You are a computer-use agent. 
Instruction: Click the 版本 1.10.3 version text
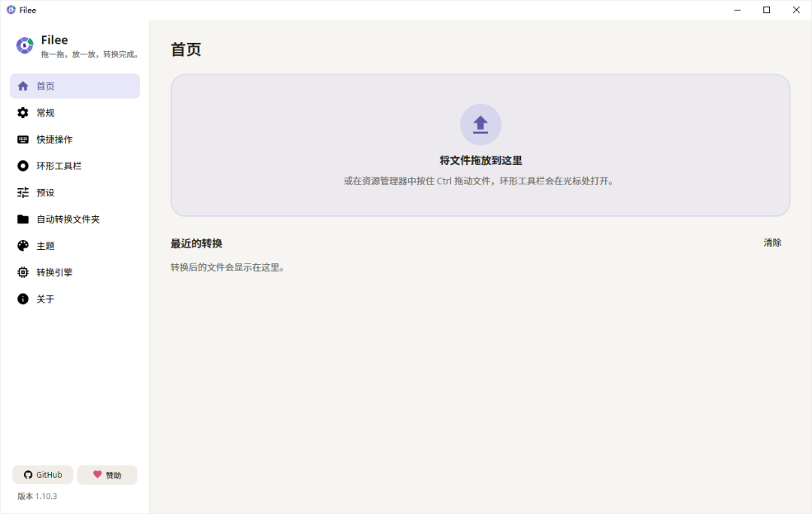coord(38,497)
